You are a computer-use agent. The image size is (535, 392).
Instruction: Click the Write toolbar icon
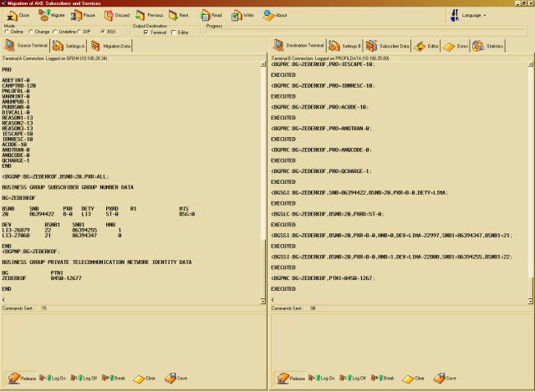pyautogui.click(x=242, y=15)
